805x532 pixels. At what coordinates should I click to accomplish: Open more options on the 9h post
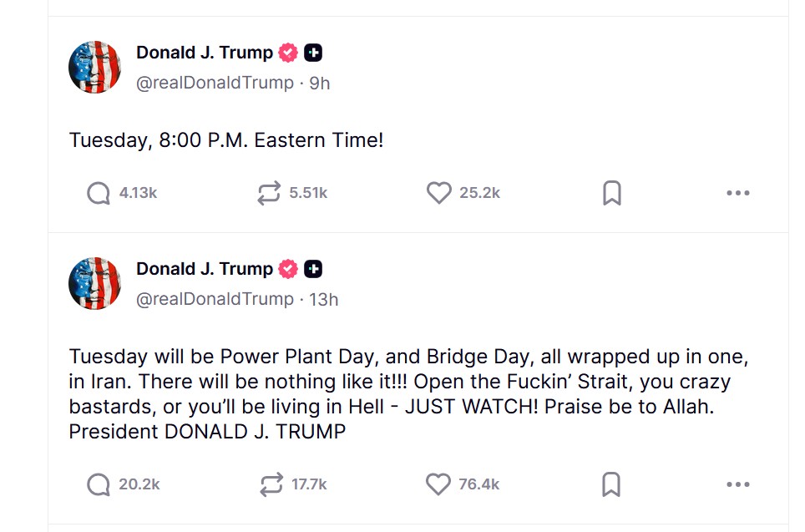(737, 193)
